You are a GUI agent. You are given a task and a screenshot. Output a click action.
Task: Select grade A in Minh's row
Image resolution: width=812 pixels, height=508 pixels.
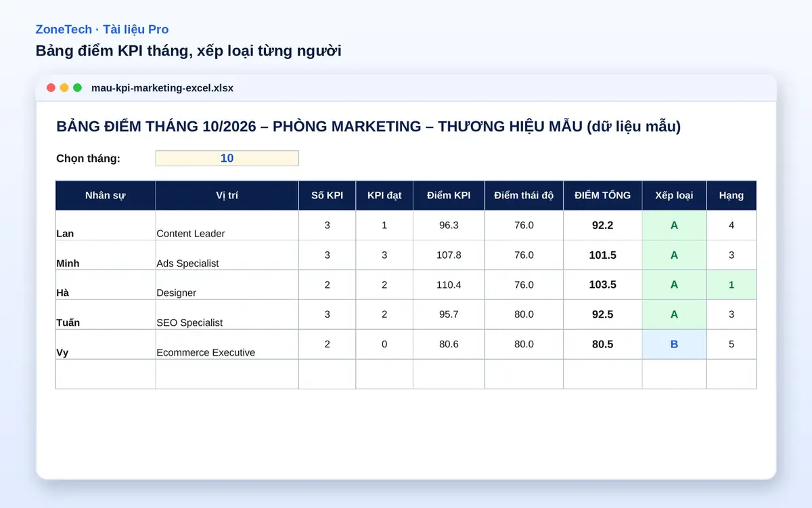tap(674, 255)
